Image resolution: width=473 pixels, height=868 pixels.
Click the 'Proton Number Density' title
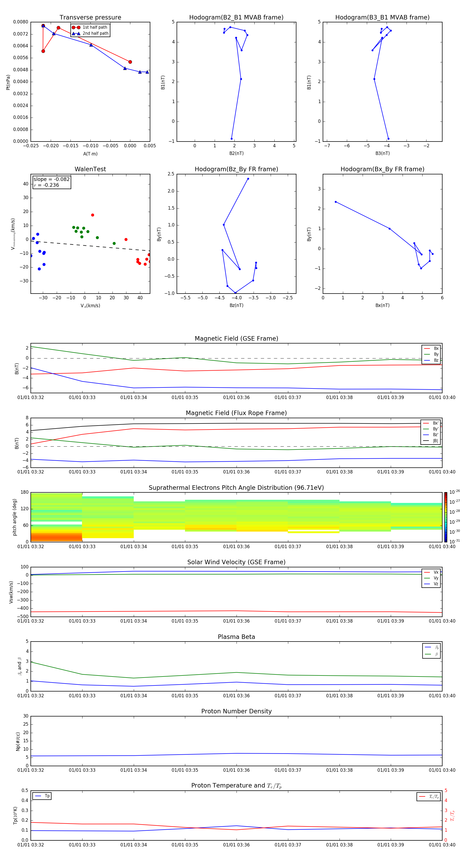236,711
